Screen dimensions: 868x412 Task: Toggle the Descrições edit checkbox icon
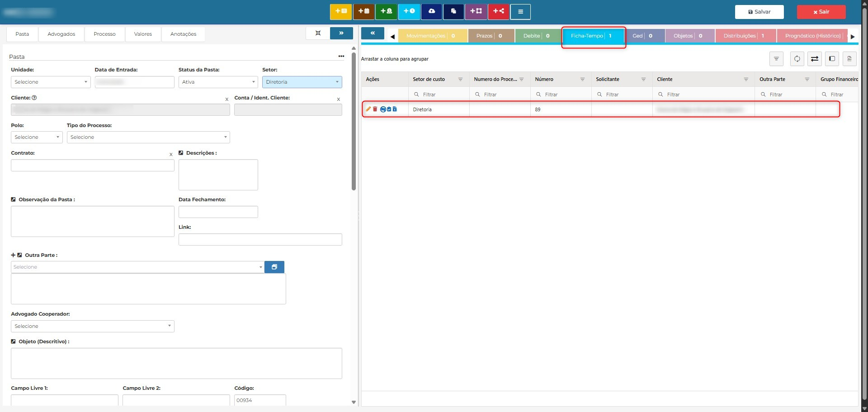click(x=181, y=153)
